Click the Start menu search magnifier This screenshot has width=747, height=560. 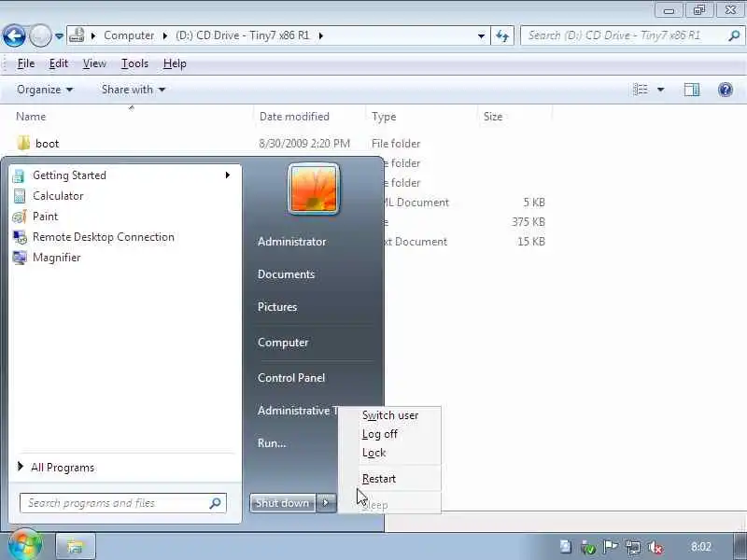[216, 503]
